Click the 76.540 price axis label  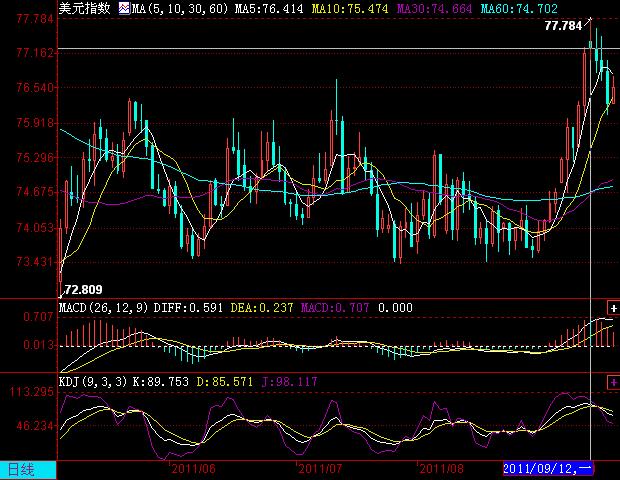pos(35,87)
